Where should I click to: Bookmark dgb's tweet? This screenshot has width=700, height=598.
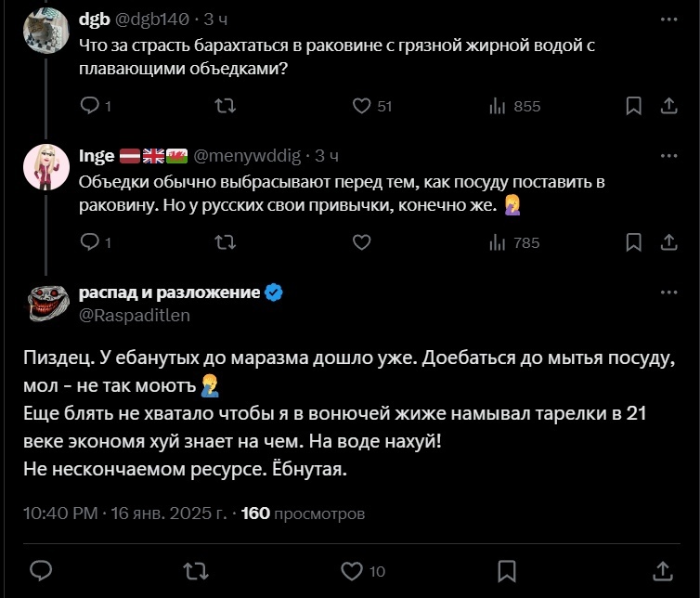click(633, 106)
